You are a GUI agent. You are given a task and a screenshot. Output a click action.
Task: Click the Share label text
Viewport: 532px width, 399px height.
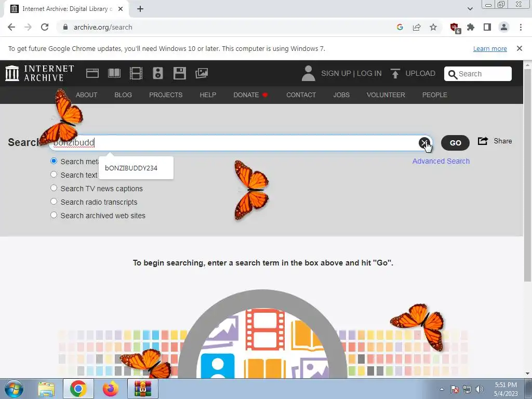coord(503,141)
